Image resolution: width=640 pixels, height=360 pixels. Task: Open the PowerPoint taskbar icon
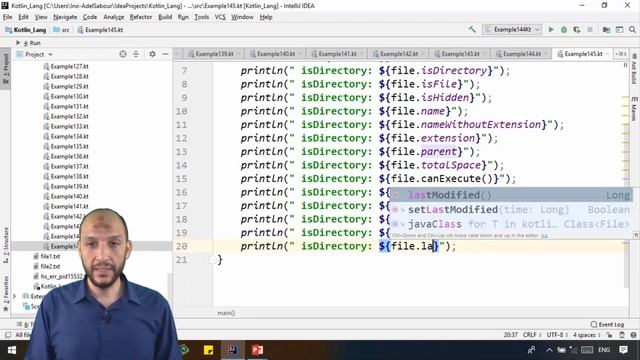[x=257, y=350]
